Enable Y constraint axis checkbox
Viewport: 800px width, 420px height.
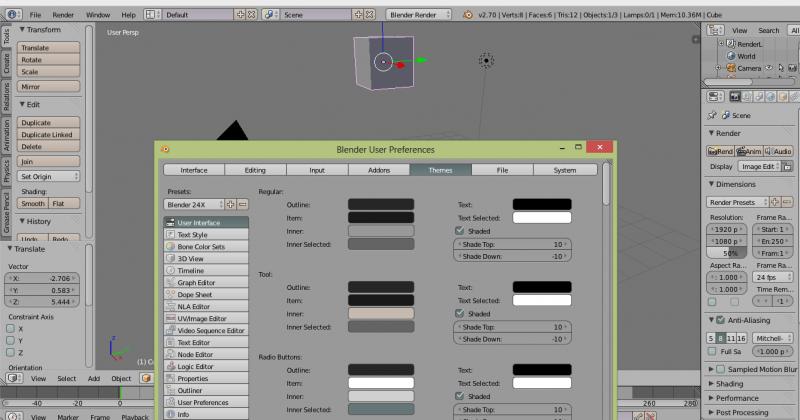pos(10,340)
